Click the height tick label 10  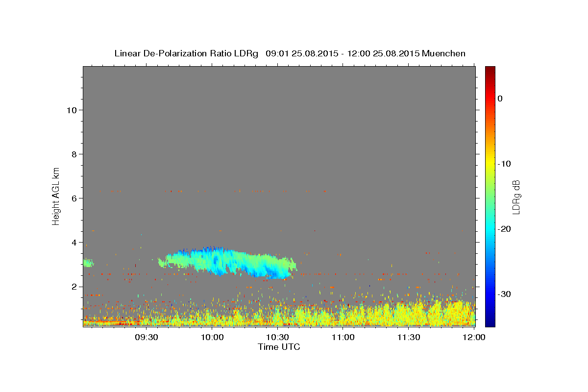pos(71,110)
